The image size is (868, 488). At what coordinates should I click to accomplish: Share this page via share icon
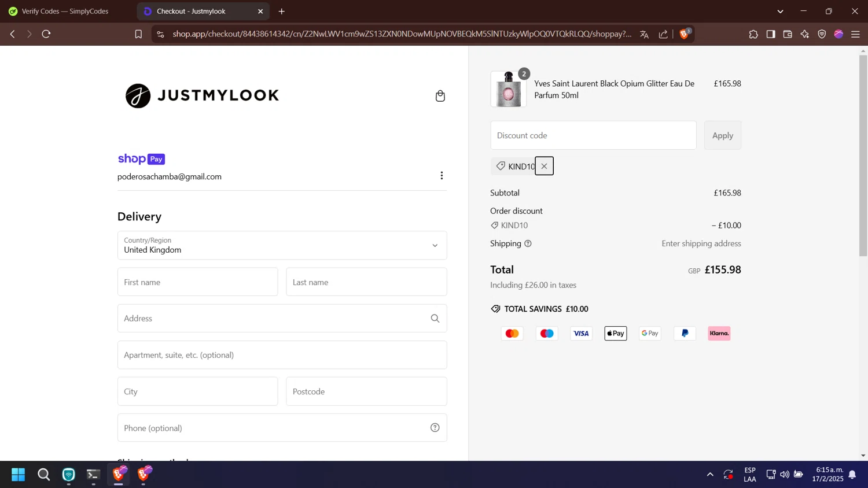click(x=663, y=34)
